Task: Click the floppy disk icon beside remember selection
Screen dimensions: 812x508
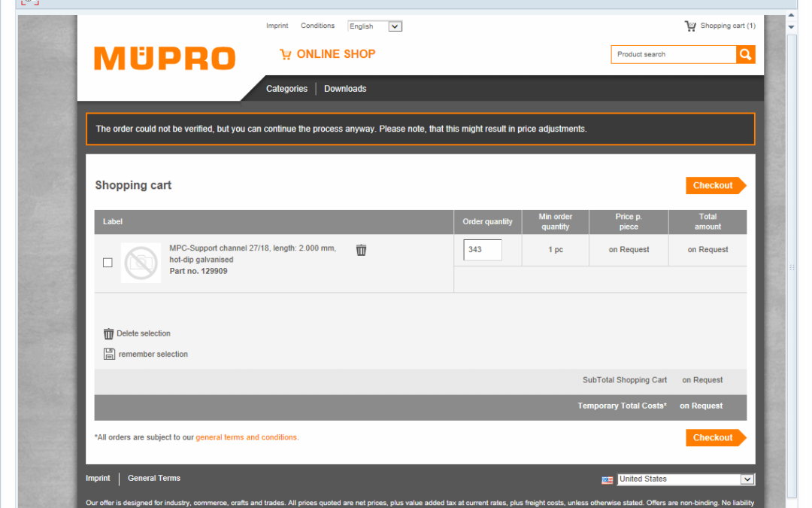Action: point(109,354)
